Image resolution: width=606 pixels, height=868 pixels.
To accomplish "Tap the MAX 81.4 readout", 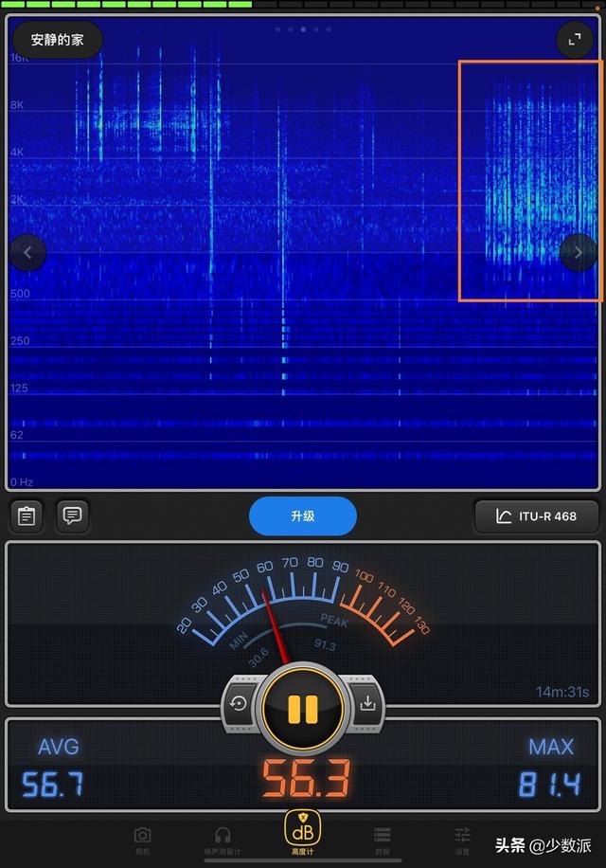I will (x=549, y=768).
